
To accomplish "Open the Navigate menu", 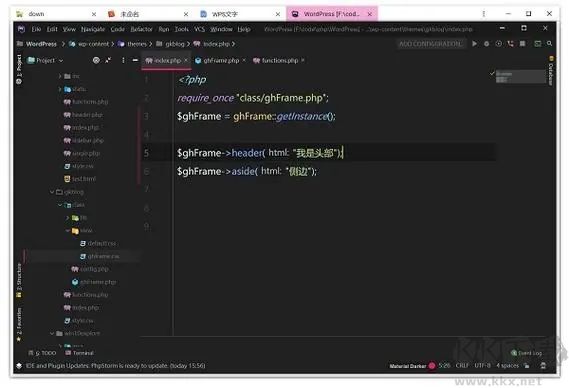I will coord(93,29).
